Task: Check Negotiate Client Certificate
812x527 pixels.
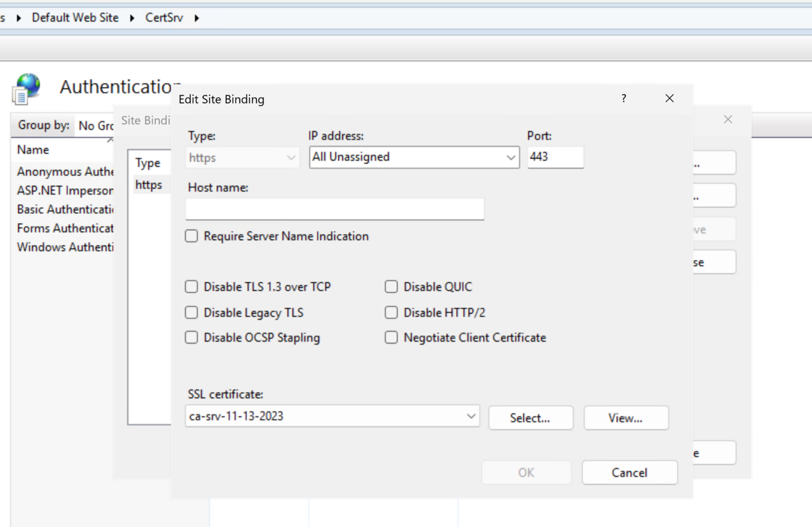Action: click(x=391, y=337)
